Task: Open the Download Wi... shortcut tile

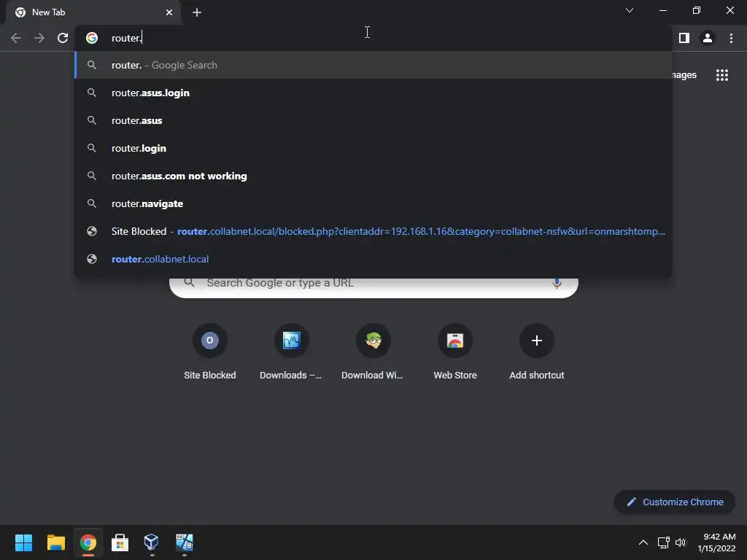Action: pyautogui.click(x=373, y=352)
